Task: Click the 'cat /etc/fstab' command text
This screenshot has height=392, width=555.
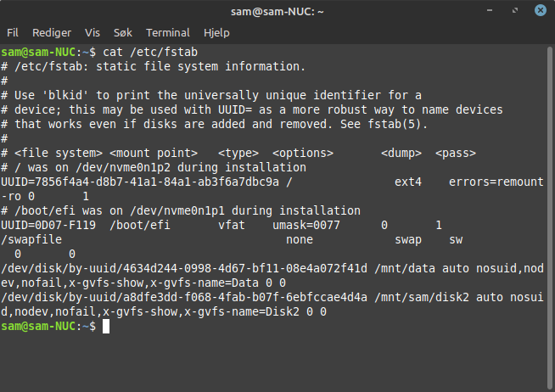Action: [x=150, y=52]
